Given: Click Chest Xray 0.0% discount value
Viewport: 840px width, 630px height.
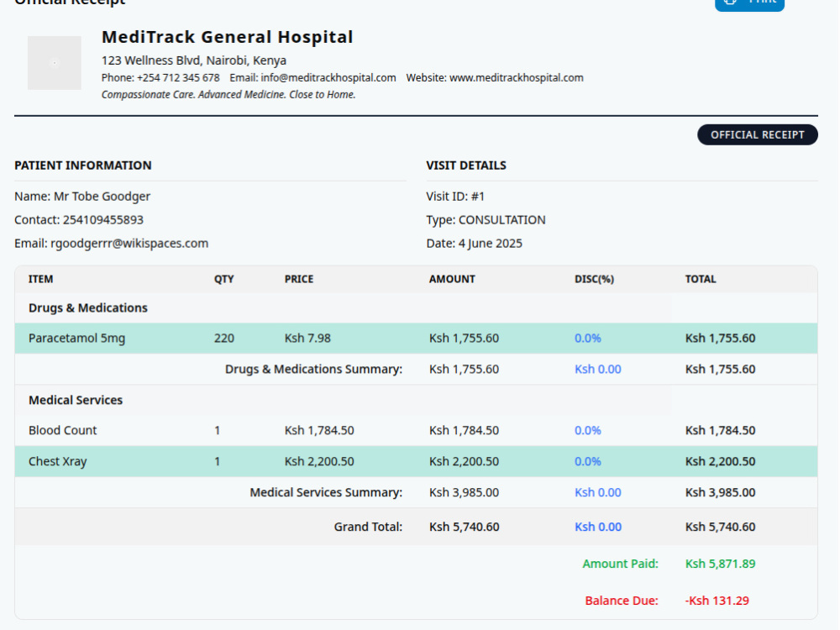Looking at the screenshot, I should pyautogui.click(x=588, y=461).
